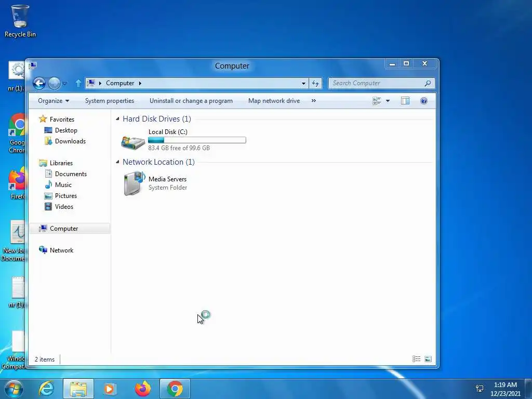The width and height of the screenshot is (532, 399).
Task: Click '83.4 GB free of 99.6 GB' text
Action: coord(179,148)
